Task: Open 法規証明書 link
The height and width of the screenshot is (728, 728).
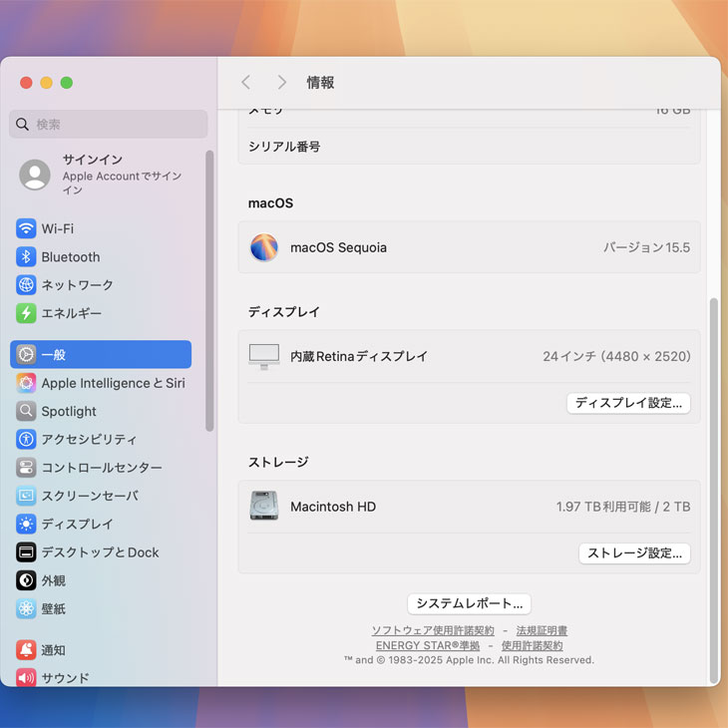Action: pos(542,630)
